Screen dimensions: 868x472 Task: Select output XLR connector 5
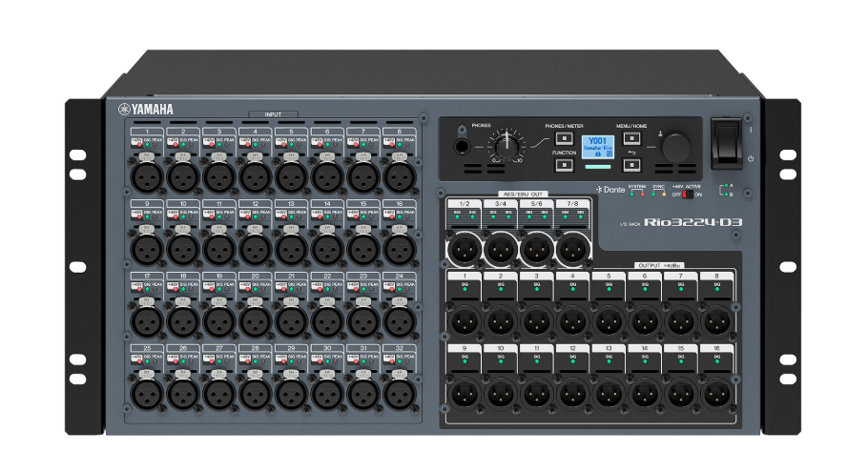click(609, 321)
